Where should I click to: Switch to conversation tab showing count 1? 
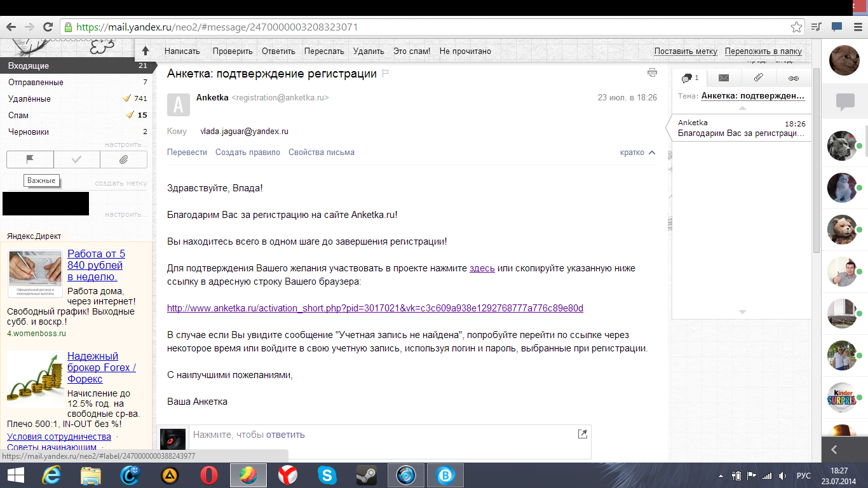click(x=690, y=78)
